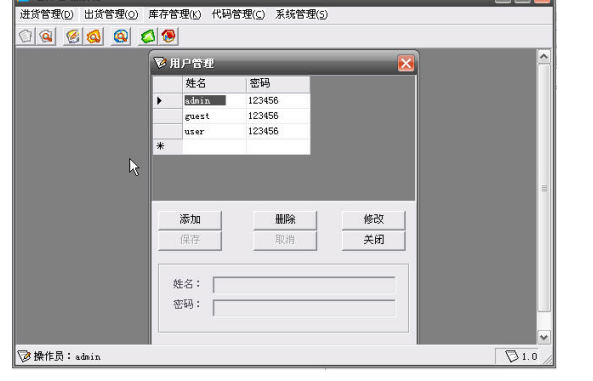Open the 库存管理(K) menu
The width and height of the screenshot is (593, 381).
point(175,15)
